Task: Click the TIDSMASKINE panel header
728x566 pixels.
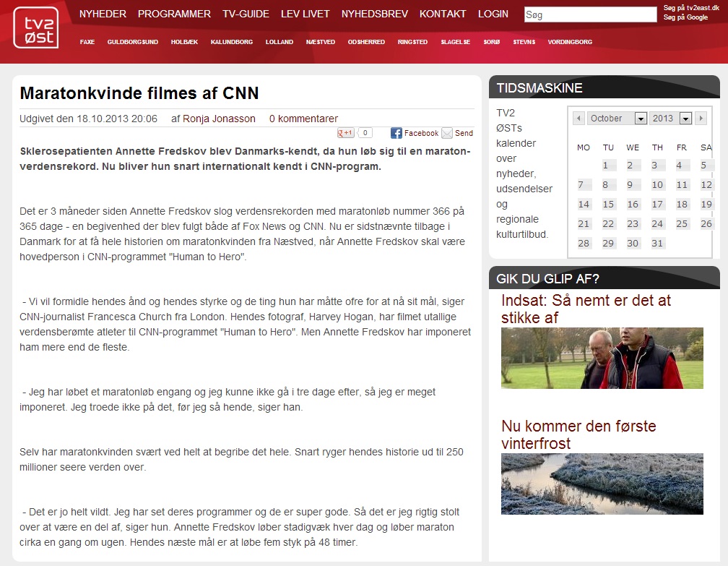Action: coord(604,87)
